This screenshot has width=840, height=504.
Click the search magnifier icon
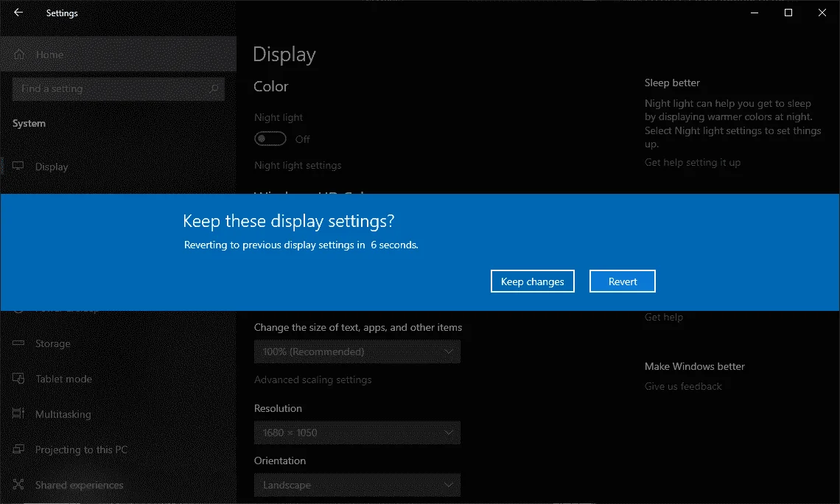point(214,88)
